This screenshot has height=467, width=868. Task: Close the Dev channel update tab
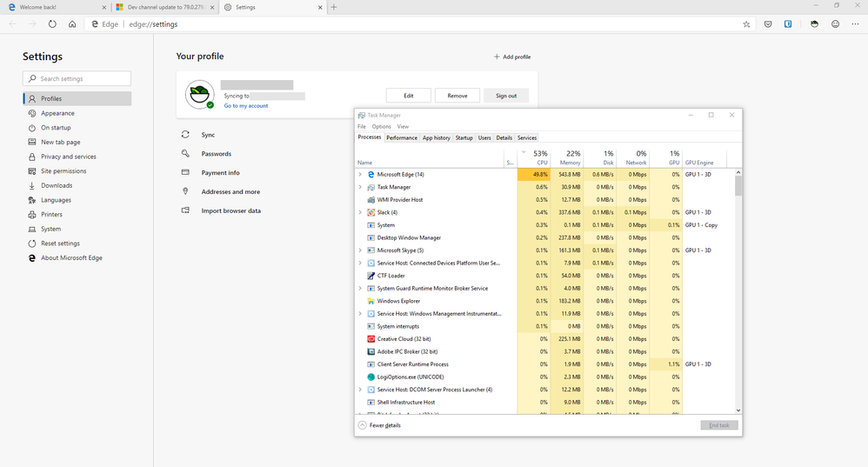click(x=212, y=7)
